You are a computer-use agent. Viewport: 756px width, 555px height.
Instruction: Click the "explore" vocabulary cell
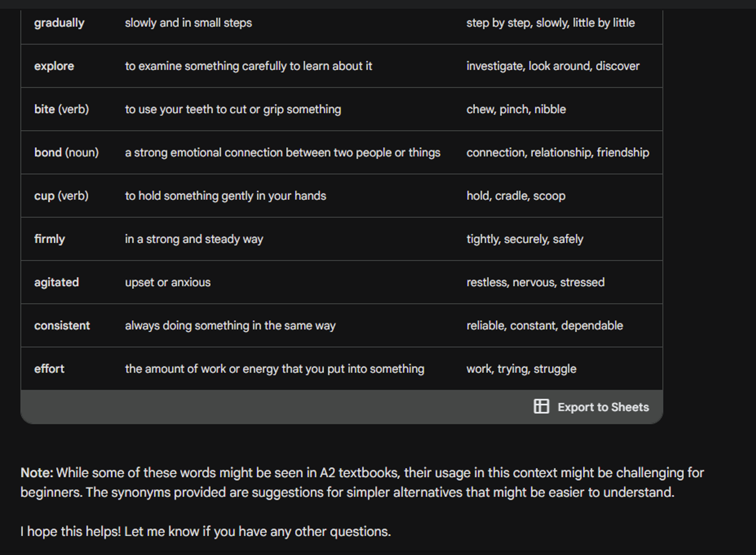[54, 66]
